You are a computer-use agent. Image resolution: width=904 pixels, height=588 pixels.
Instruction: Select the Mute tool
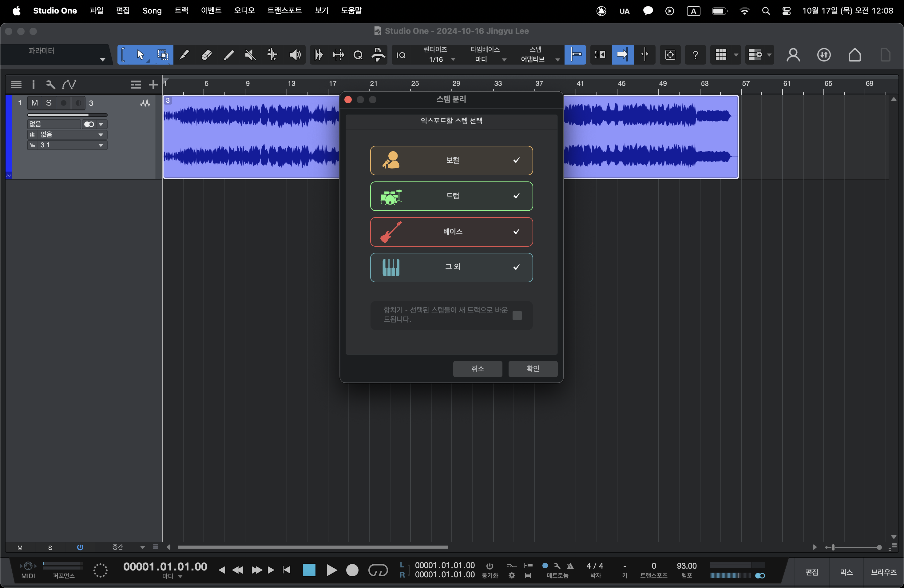(x=250, y=55)
